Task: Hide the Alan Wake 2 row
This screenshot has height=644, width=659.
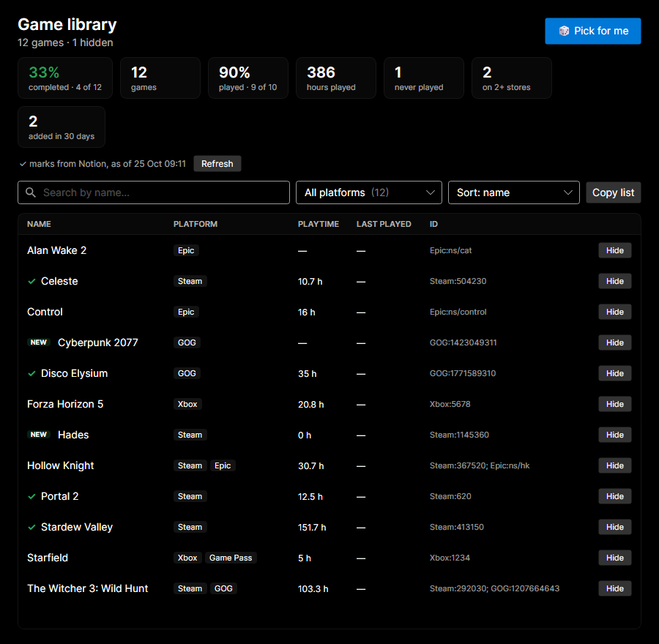Action: pyautogui.click(x=614, y=250)
